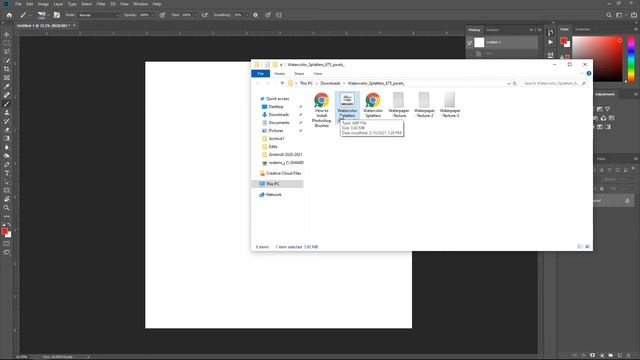Pick a color in the Color panel field
Image resolution: width=640 pixels, height=360 pixels.
point(597,59)
